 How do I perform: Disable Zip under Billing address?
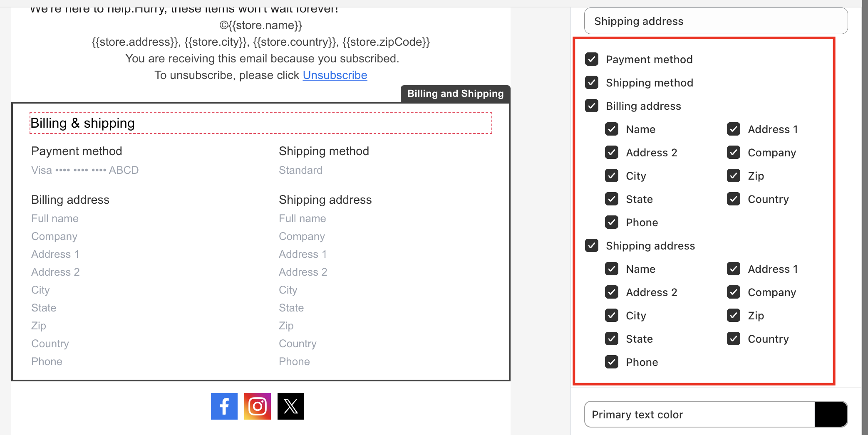pos(734,176)
